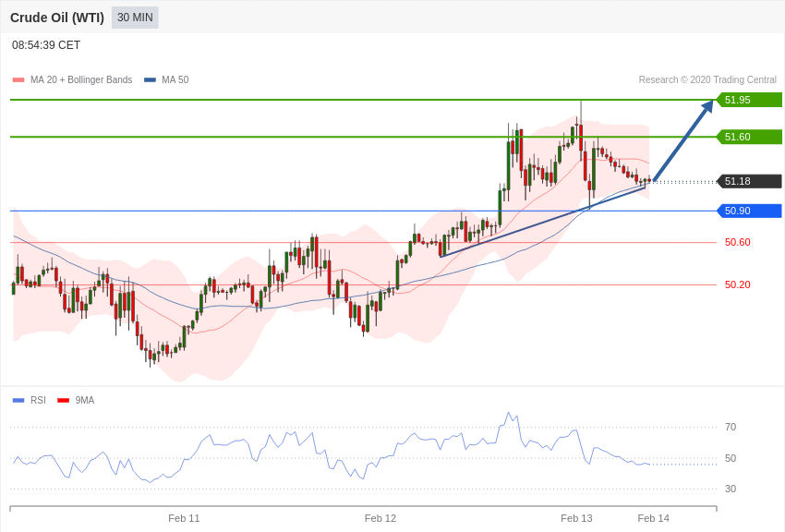Click the Feb 14 date label
The width and height of the screenshot is (785, 532).
653,518
